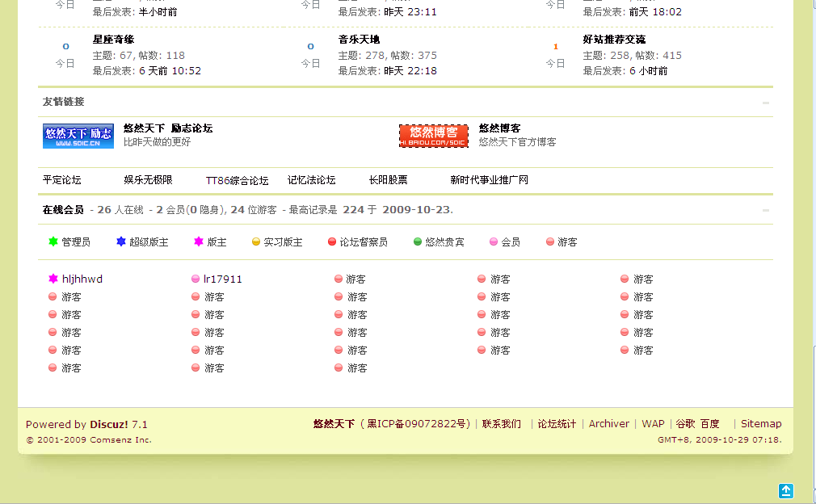Click the green 管理员 legend star icon
The width and height of the screenshot is (816, 504).
pyautogui.click(x=53, y=241)
